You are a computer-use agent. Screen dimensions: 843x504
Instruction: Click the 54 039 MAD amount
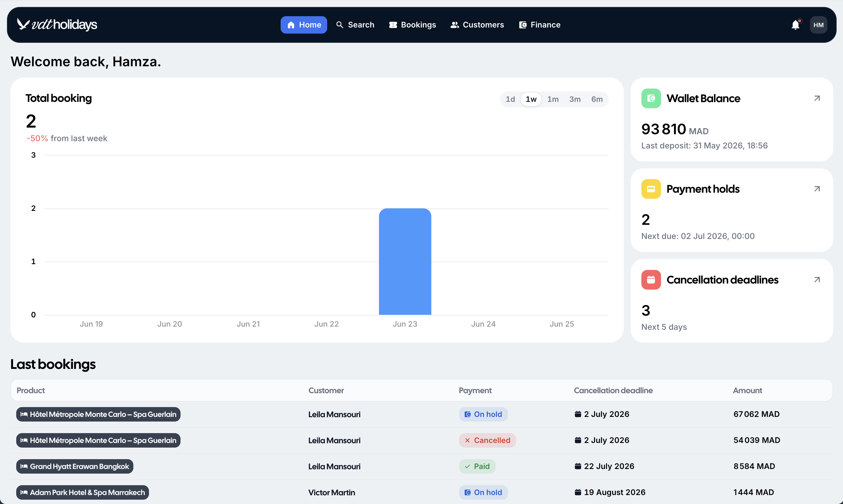(x=757, y=440)
